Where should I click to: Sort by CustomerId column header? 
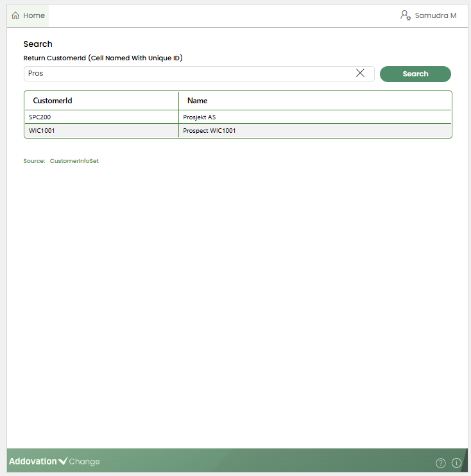click(53, 101)
